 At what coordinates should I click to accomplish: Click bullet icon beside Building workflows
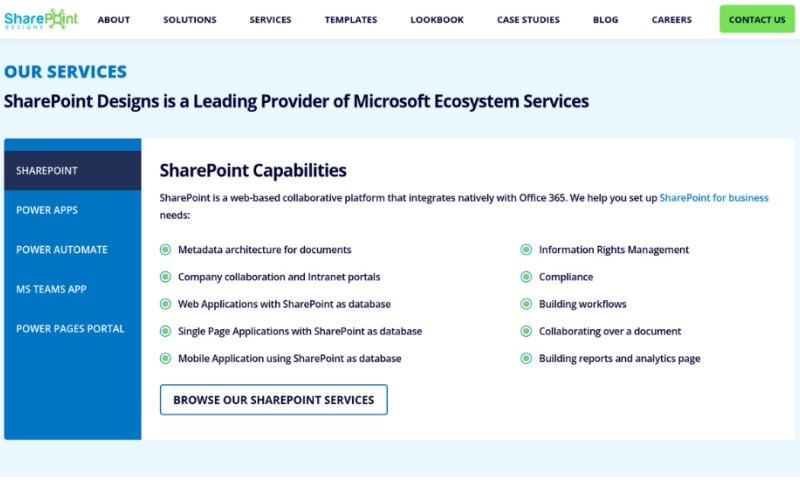click(x=527, y=304)
